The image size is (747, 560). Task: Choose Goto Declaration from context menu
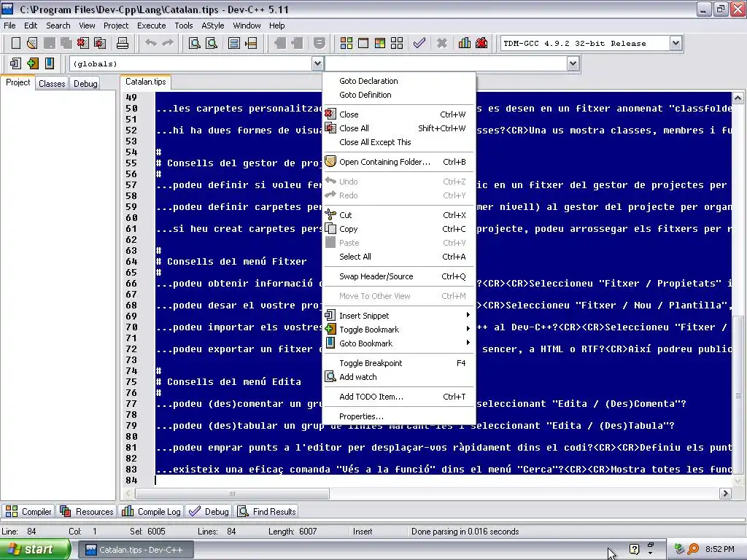399,81
